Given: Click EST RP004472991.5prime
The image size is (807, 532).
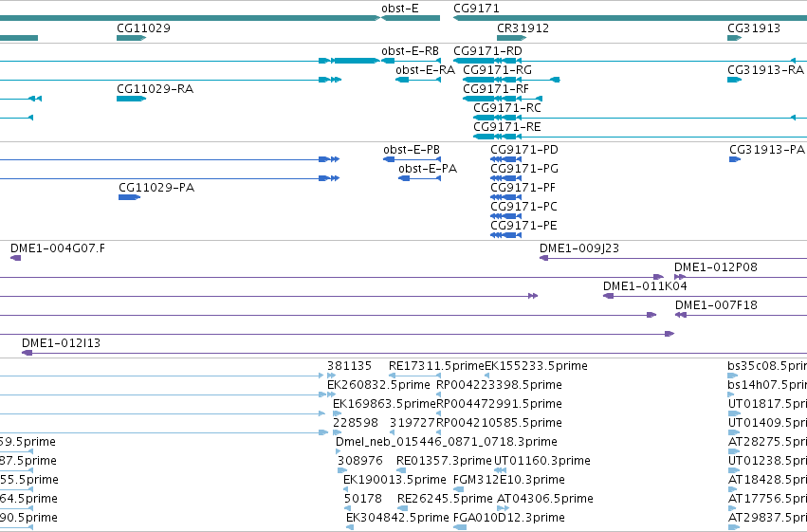Looking at the screenshot, I should 438,413.
